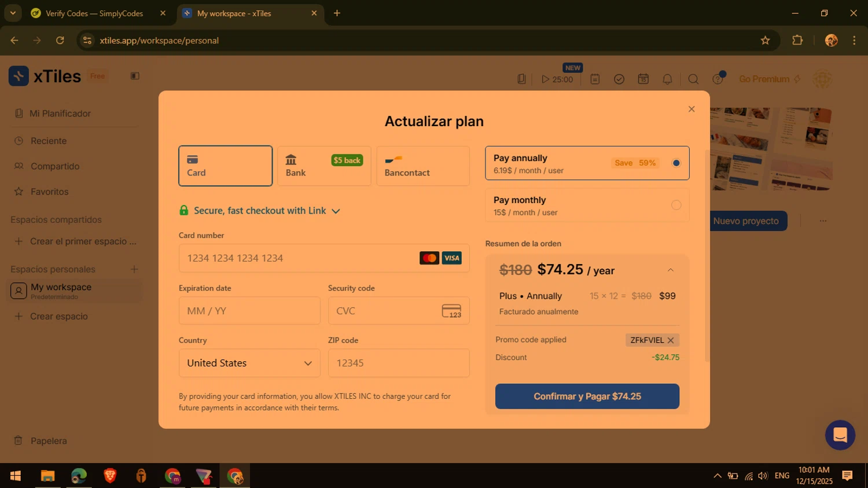Toggle the sidebar collapse icon

(135, 76)
